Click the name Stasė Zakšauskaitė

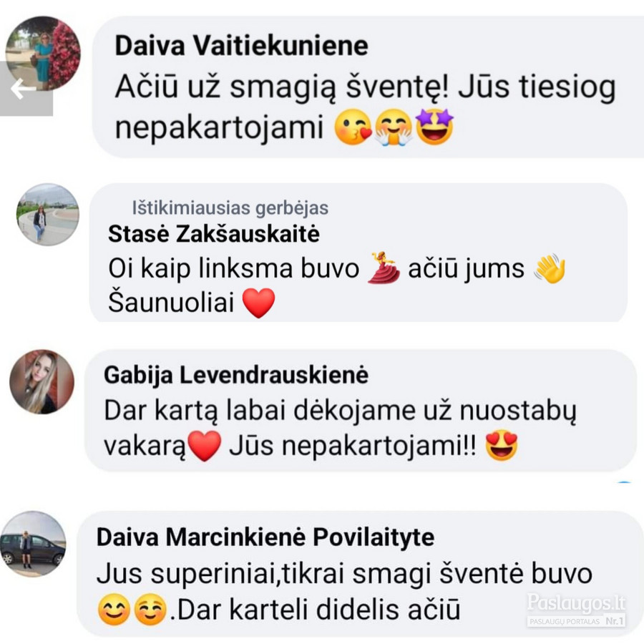point(213,234)
